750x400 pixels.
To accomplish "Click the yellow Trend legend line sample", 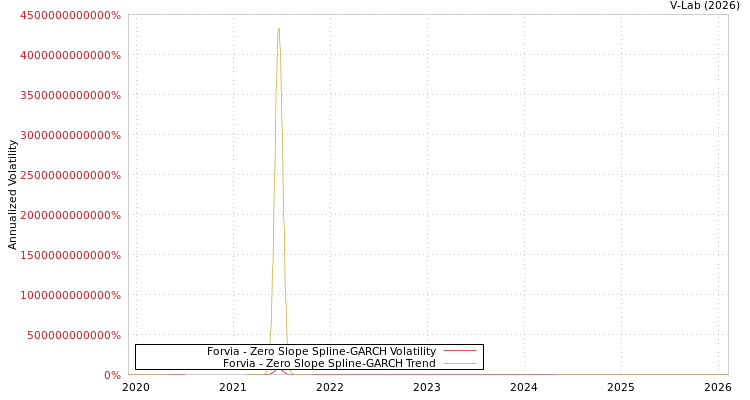I will click(460, 364).
